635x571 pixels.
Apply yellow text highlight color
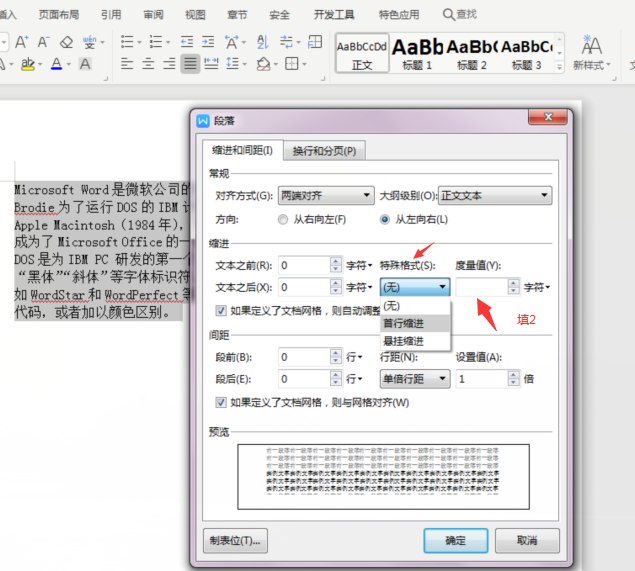28,64
